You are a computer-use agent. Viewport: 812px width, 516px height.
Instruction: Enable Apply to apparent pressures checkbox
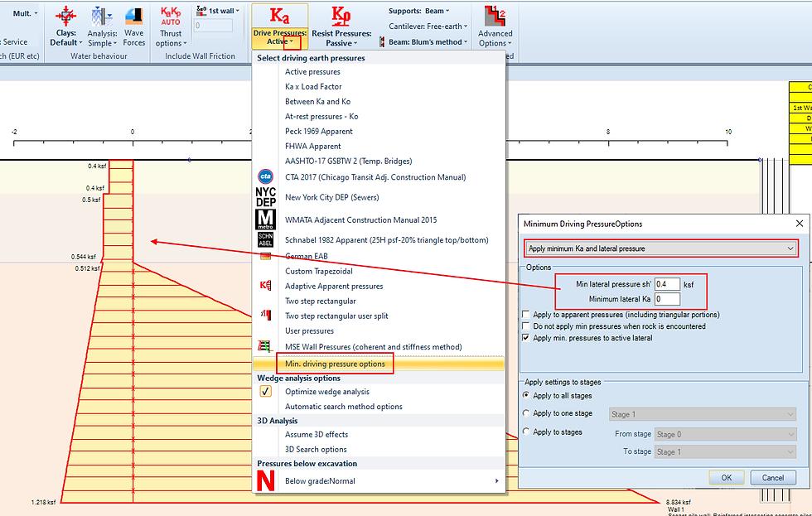[x=526, y=314]
